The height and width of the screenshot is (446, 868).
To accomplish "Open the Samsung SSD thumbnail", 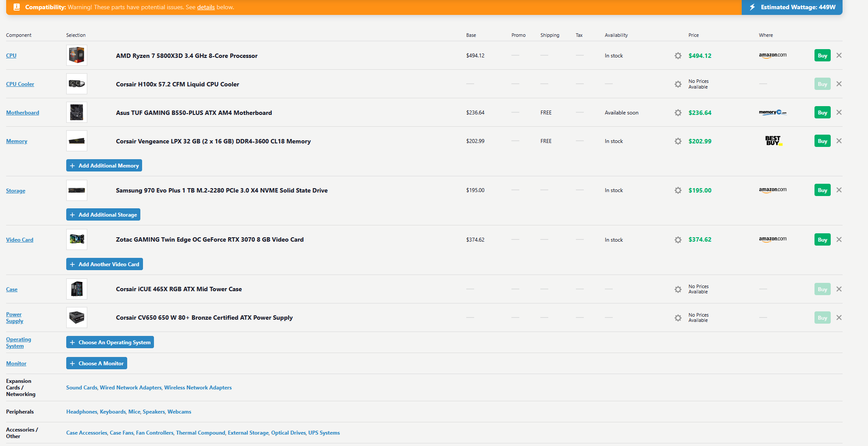I will (77, 190).
